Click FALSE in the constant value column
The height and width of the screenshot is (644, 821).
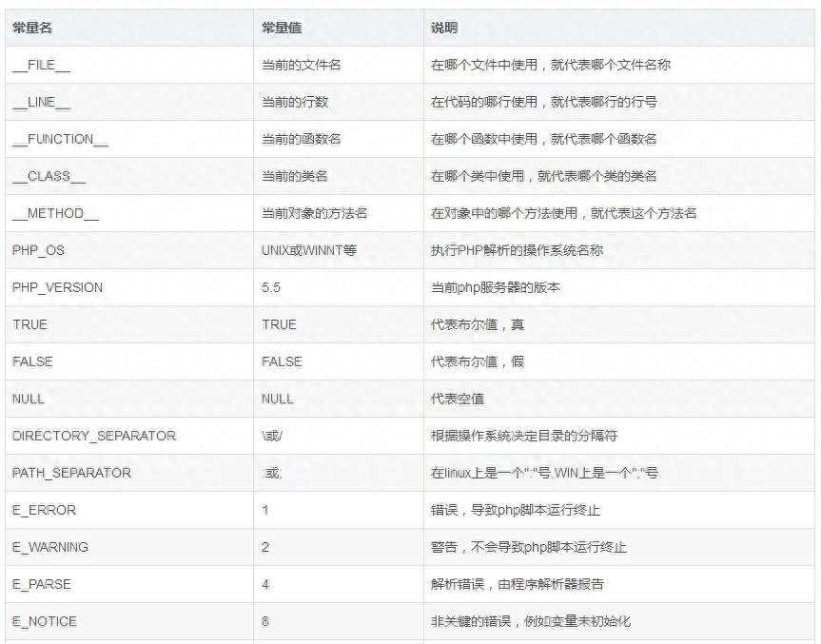click(282, 361)
